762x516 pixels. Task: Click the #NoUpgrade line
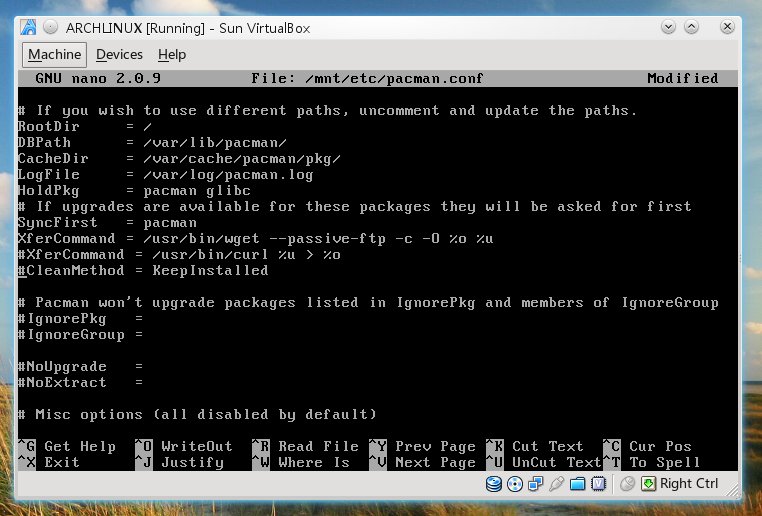[x=81, y=367]
